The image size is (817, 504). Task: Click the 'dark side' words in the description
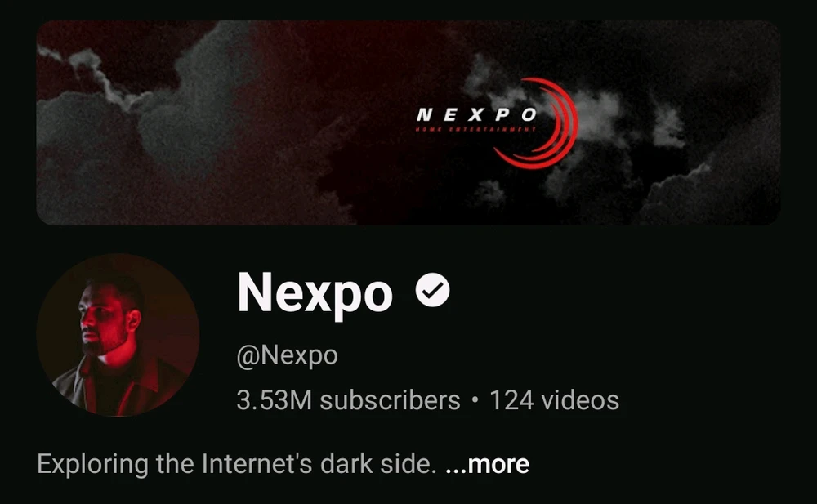tap(373, 464)
